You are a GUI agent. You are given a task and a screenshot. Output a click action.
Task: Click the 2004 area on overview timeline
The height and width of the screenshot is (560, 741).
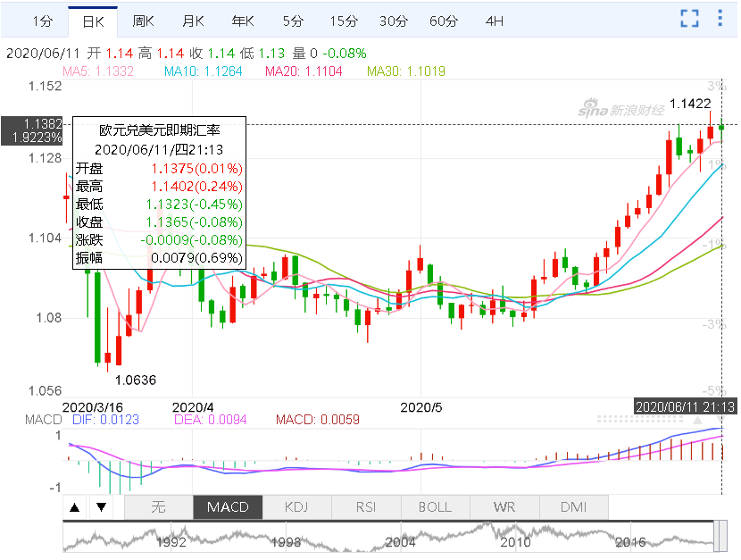[x=400, y=542]
